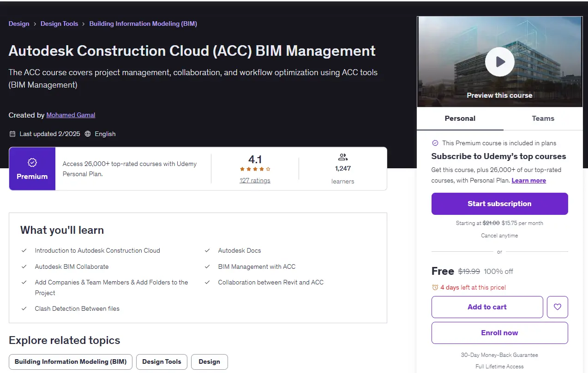Click the crossed-out $19.99 price
Viewport: 588px width, 373px height.
click(x=469, y=272)
